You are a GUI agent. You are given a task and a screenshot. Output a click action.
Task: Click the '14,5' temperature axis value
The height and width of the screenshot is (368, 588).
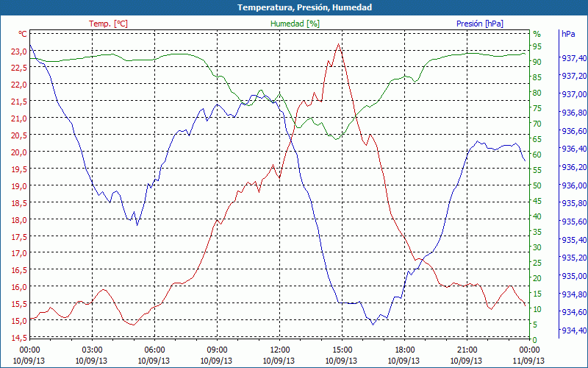click(x=20, y=337)
